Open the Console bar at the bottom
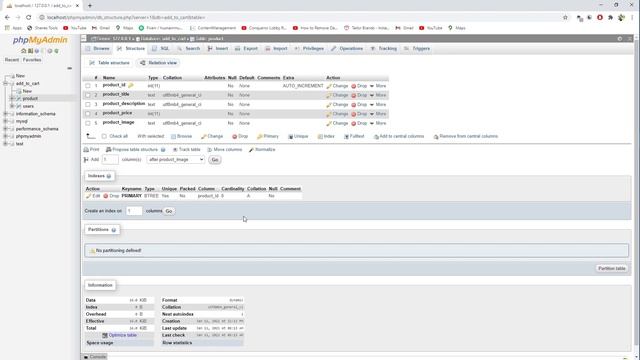The image size is (640, 360). pos(95,357)
